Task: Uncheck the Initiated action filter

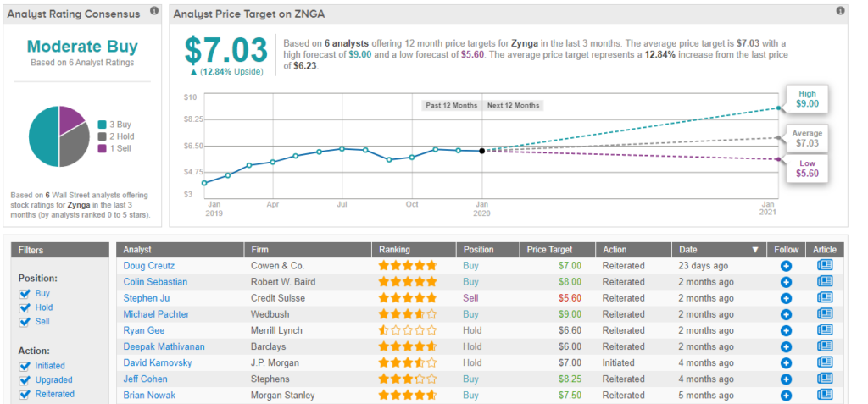Action: pos(25,366)
